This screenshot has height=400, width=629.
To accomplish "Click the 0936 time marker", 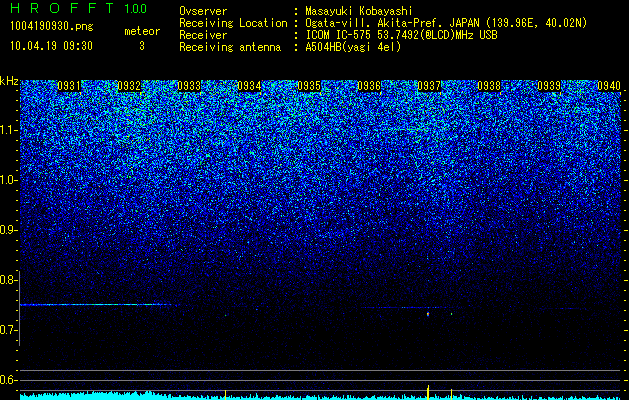I will pyautogui.click(x=369, y=86).
